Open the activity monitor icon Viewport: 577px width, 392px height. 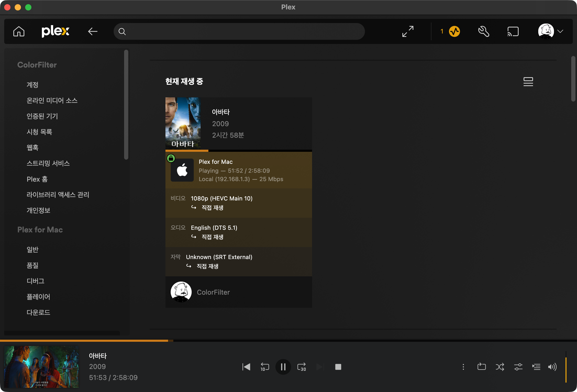454,31
